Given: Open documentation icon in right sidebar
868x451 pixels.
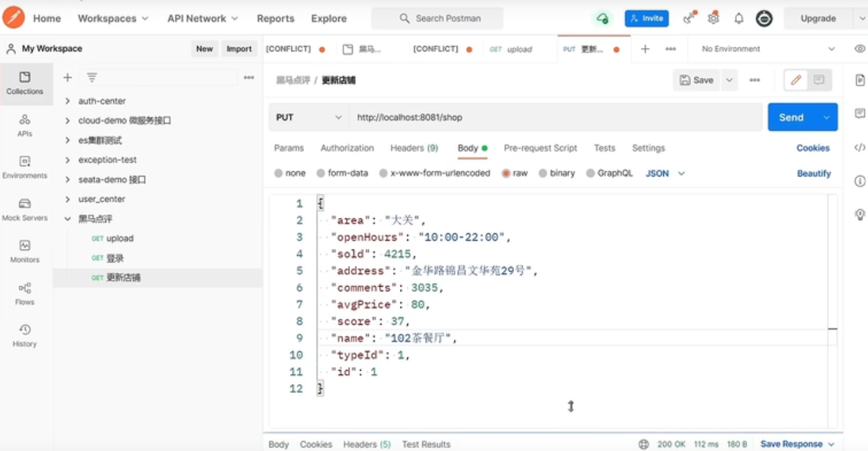Looking at the screenshot, I should click(x=860, y=80).
